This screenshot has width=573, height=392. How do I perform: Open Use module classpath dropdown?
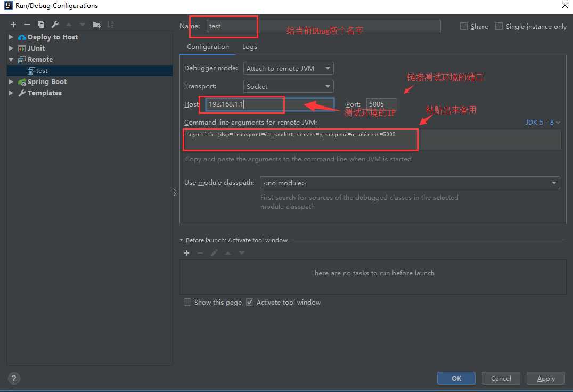coord(410,183)
